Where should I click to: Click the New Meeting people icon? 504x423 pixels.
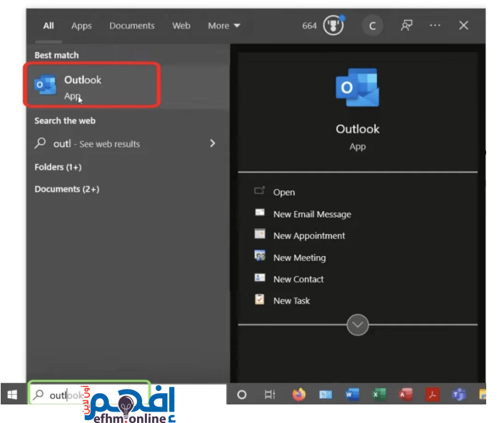click(260, 255)
